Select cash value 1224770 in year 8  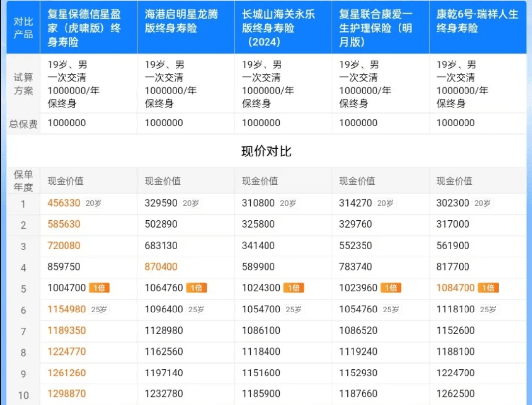66,352
